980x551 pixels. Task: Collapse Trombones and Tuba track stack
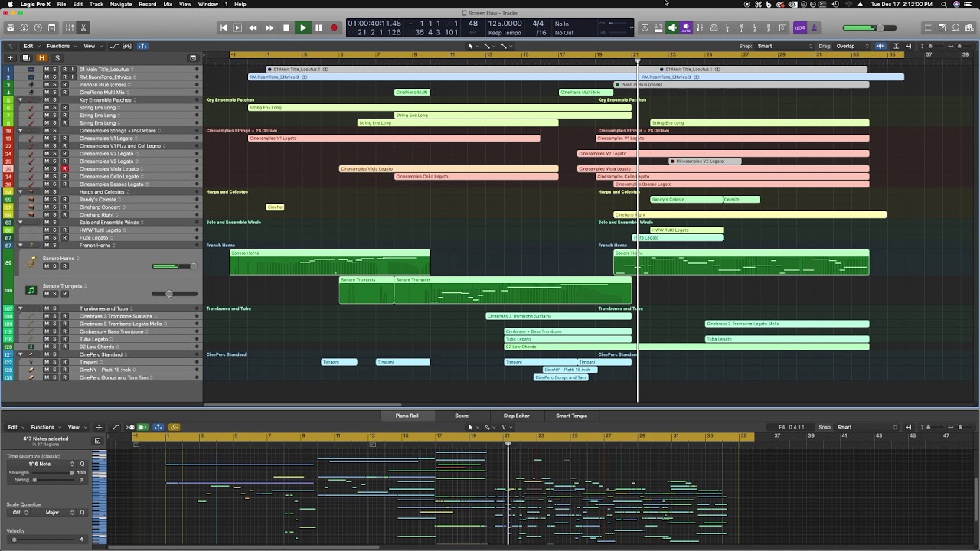tap(21, 308)
